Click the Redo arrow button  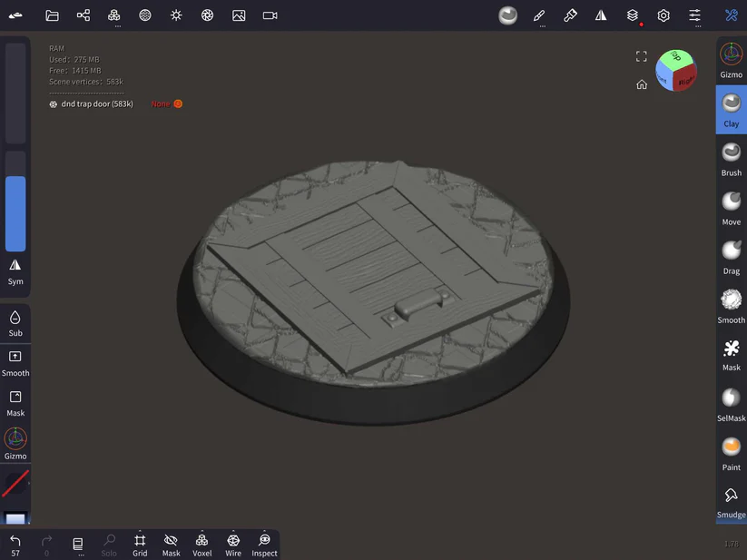tap(46, 545)
